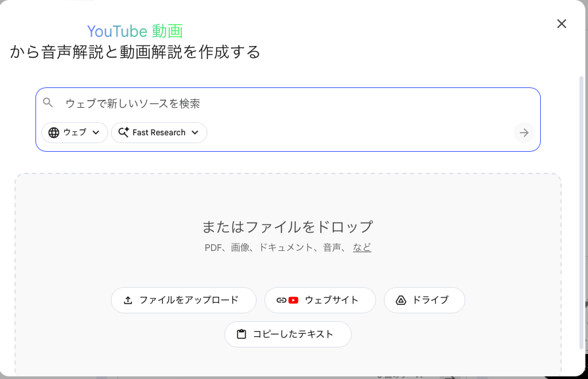Open the Fast Research mode dropdown arrow

coord(195,133)
